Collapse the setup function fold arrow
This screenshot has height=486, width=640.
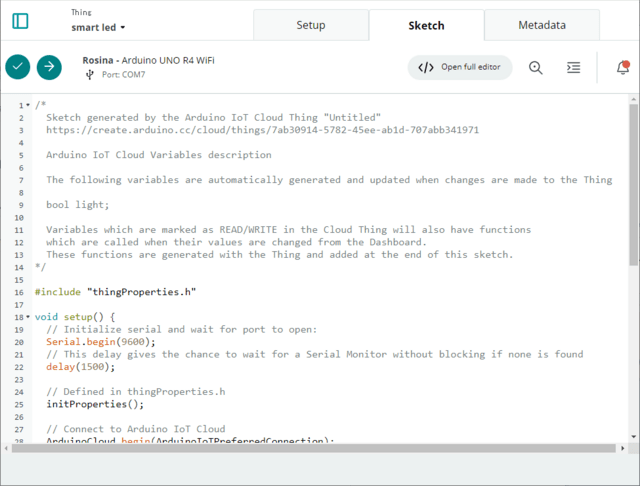click(x=29, y=317)
